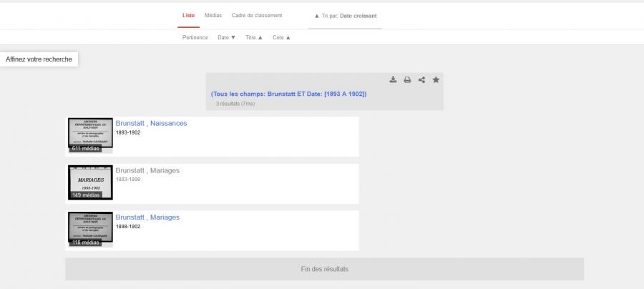
Task: Open the Affinez votre recherche panel
Action: point(39,59)
